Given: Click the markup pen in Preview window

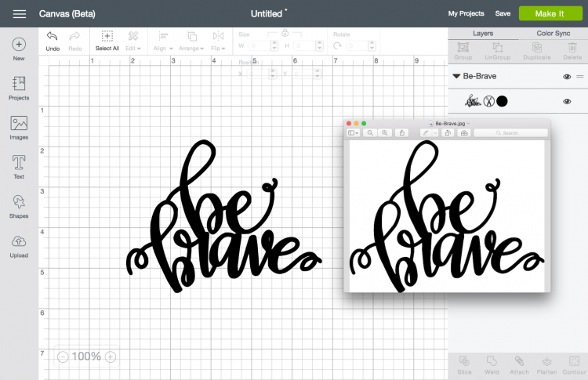Looking at the screenshot, I should pyautogui.click(x=426, y=132).
